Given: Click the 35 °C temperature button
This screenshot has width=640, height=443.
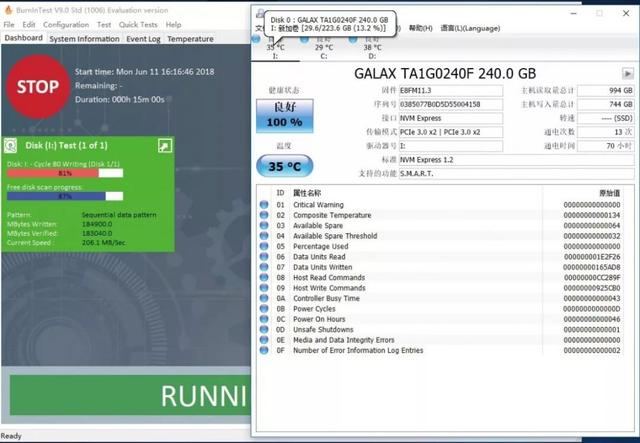Looking at the screenshot, I should 284,166.
